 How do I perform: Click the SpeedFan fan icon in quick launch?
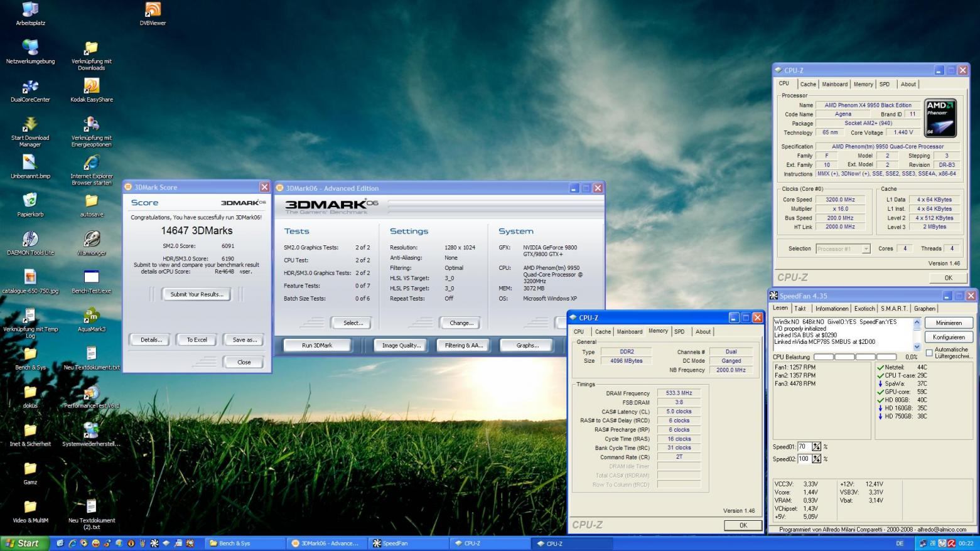pos(154,543)
